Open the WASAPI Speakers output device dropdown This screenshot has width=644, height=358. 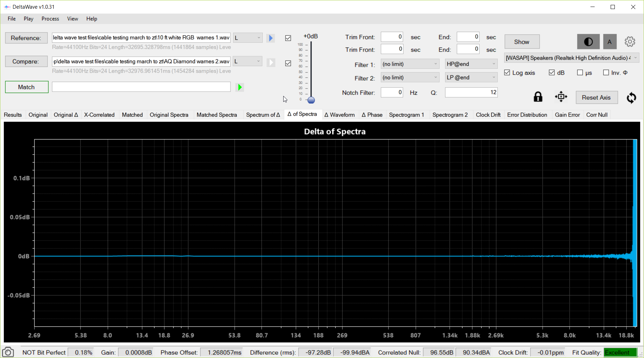572,58
